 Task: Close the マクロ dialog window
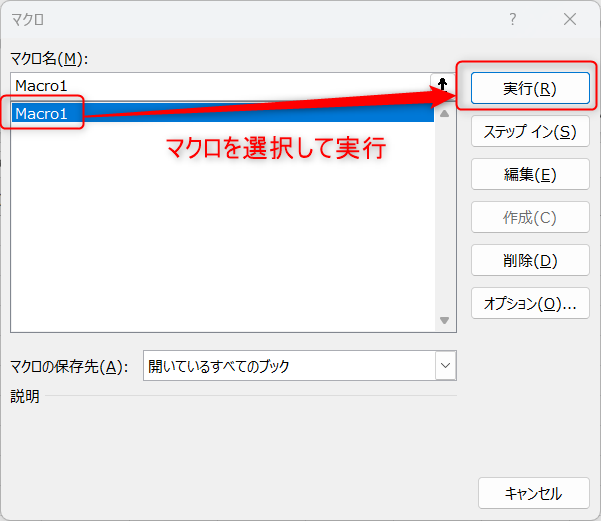coord(570,19)
